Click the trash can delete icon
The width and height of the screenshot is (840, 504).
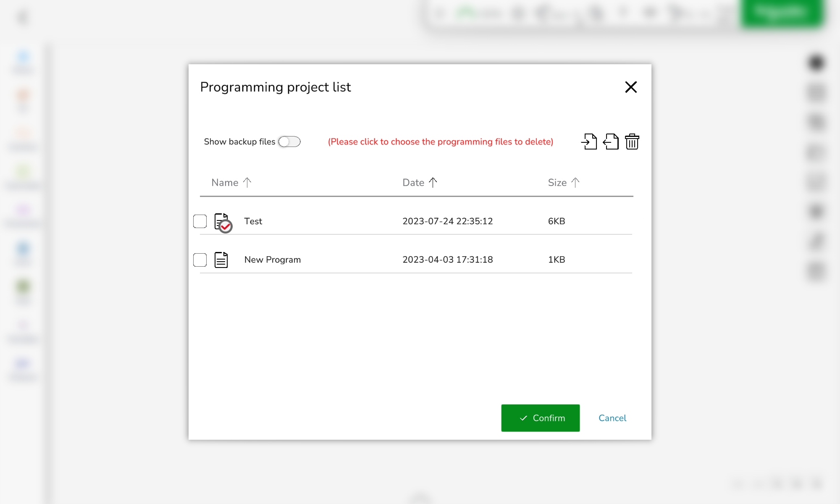click(632, 142)
